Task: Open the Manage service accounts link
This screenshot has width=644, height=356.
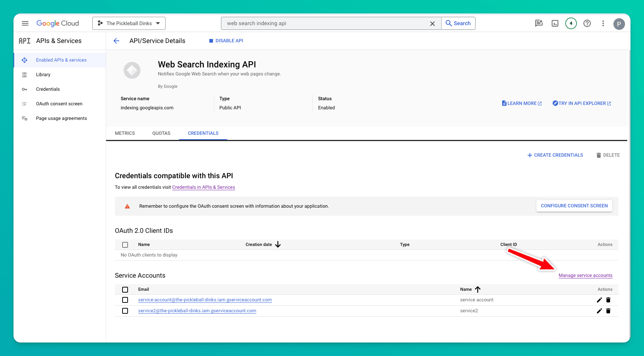Action: point(585,275)
